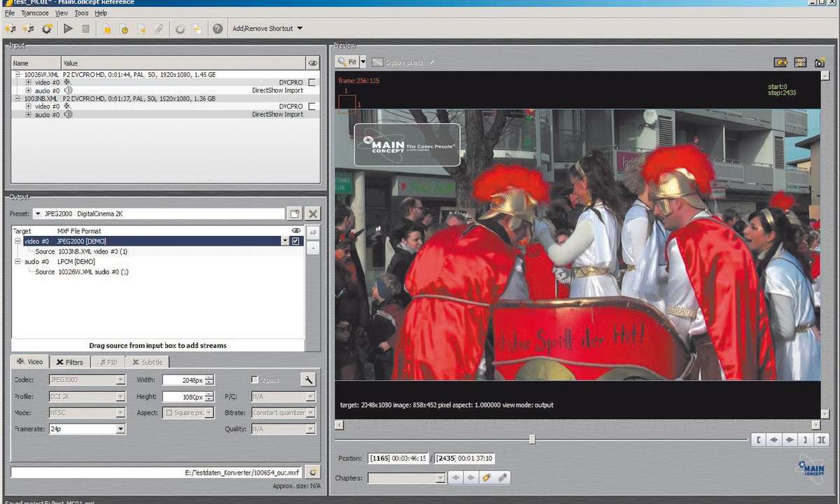This screenshot has height=504, width=840.
Task: Select the Video settings tab
Action: (30, 362)
